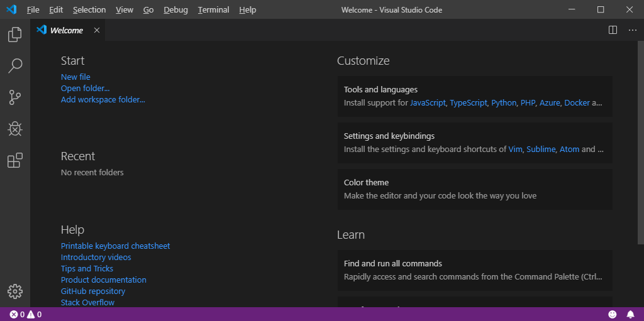Install TypeScript support link
This screenshot has height=321, width=644.
coord(468,102)
